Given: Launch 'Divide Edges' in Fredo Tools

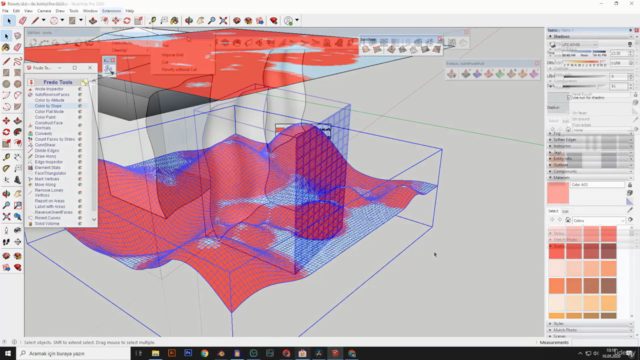Looking at the screenshot, I should pyautogui.click(x=47, y=151).
